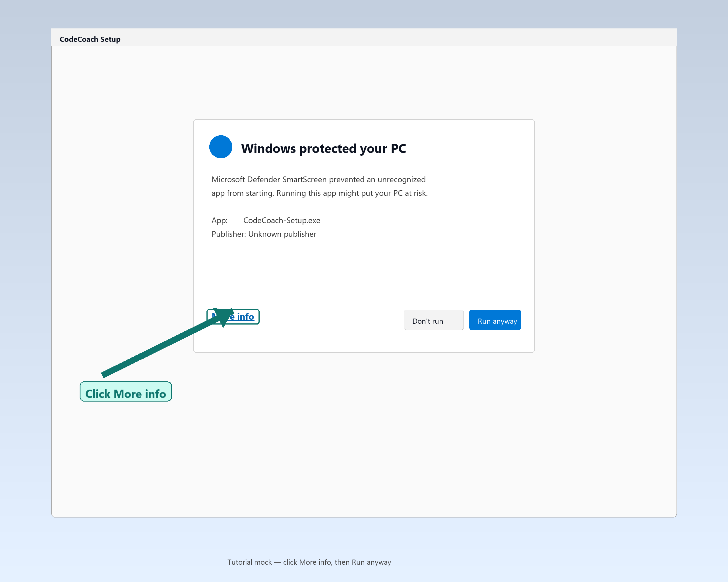Click the Unknown publisher value text

point(282,234)
